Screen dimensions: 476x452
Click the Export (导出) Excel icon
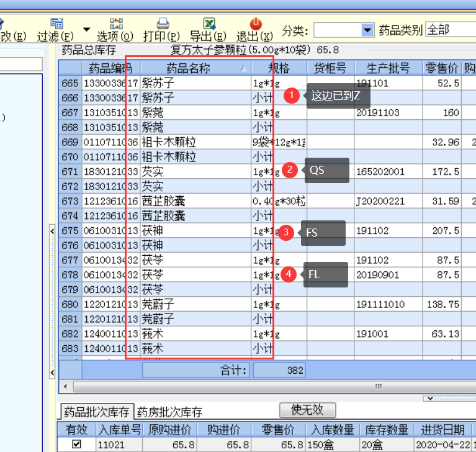point(209,24)
